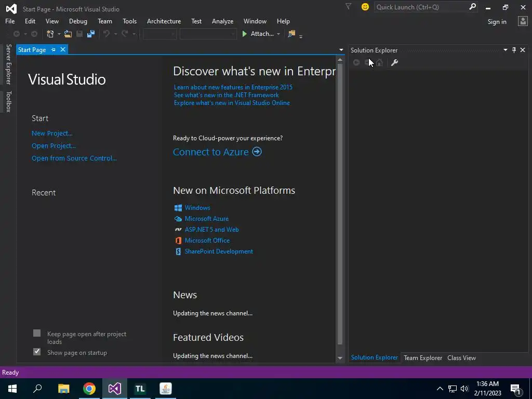The width and height of the screenshot is (532, 399).
Task: Pin the Start Page tab
Action: [x=54, y=49]
